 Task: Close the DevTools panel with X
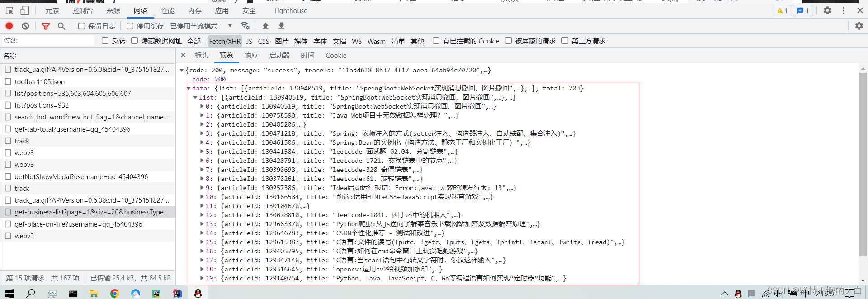tap(860, 10)
